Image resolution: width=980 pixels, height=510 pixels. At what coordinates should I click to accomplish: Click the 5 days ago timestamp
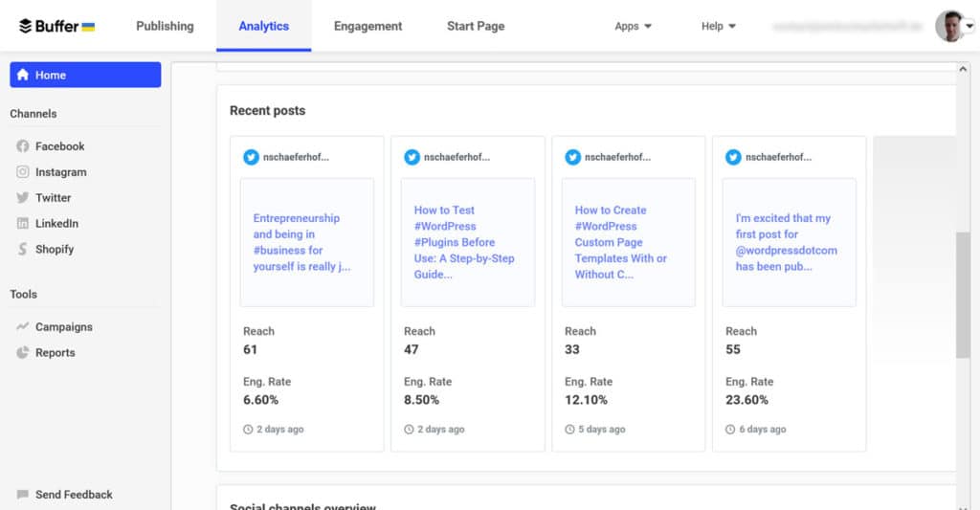pos(602,430)
